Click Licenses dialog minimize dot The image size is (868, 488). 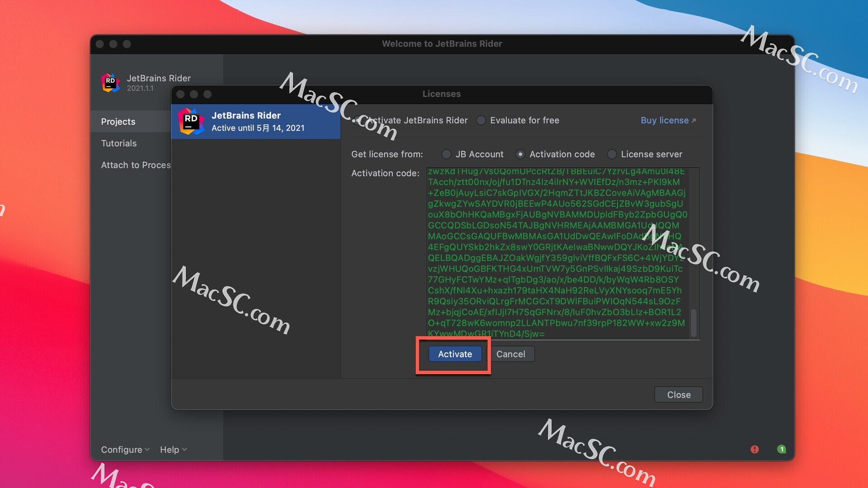(x=194, y=94)
